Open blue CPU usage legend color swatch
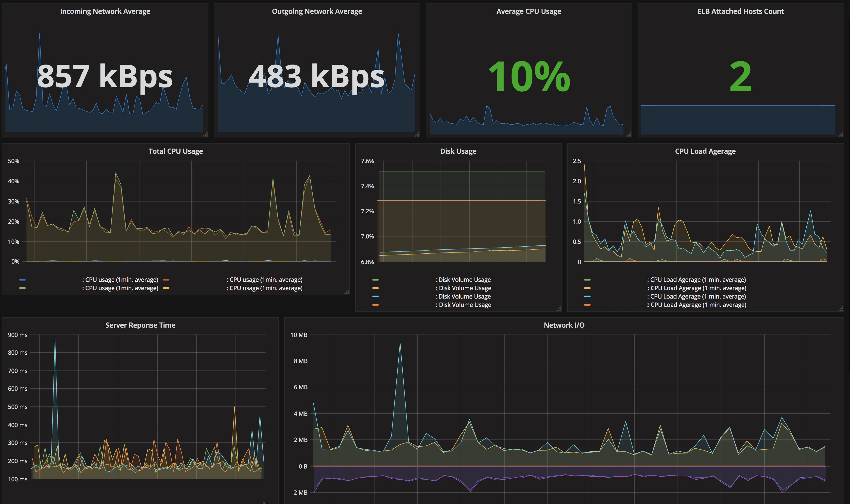The image size is (850, 504). [x=22, y=280]
